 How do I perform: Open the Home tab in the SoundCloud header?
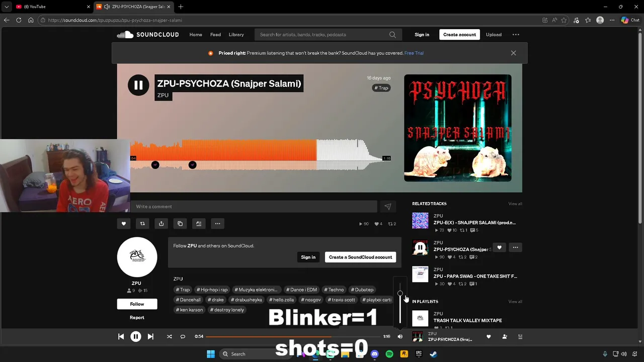tap(196, 35)
